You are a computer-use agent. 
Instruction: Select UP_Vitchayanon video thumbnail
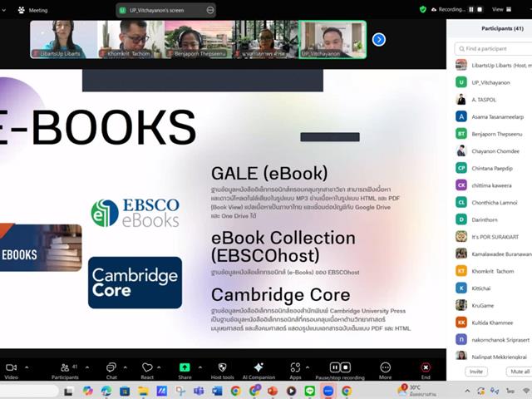tap(332, 39)
